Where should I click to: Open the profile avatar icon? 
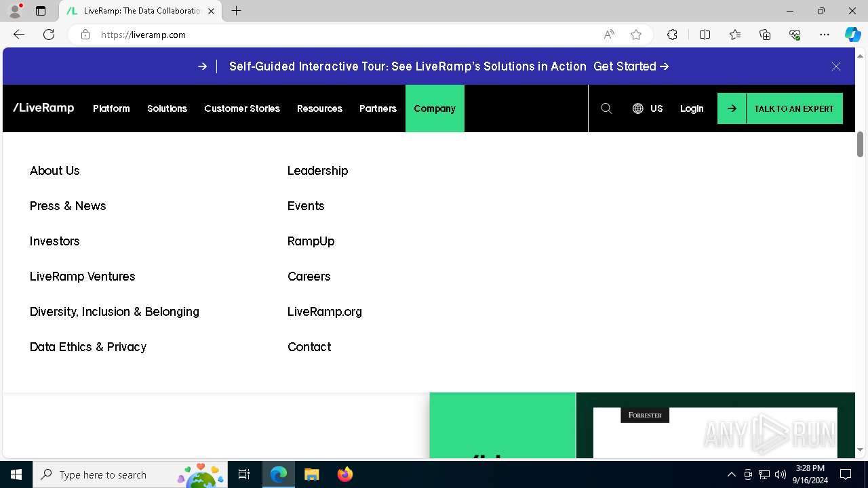point(15,11)
